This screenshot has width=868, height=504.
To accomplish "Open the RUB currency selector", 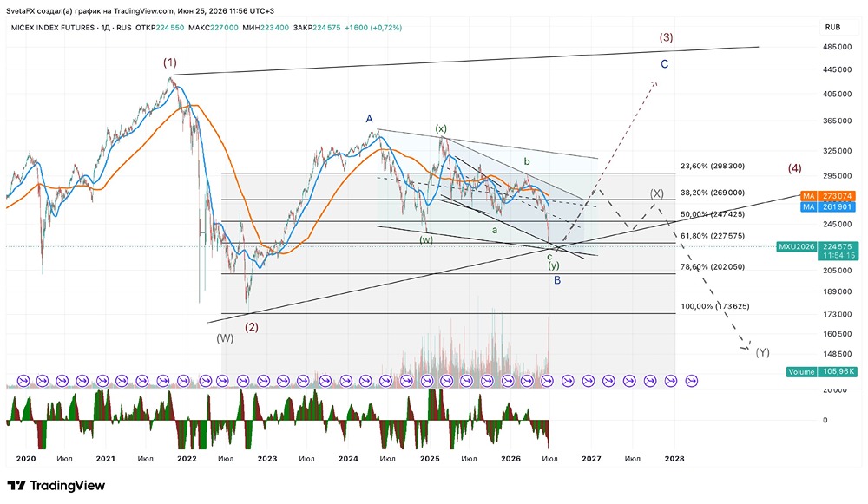I will click(832, 27).
